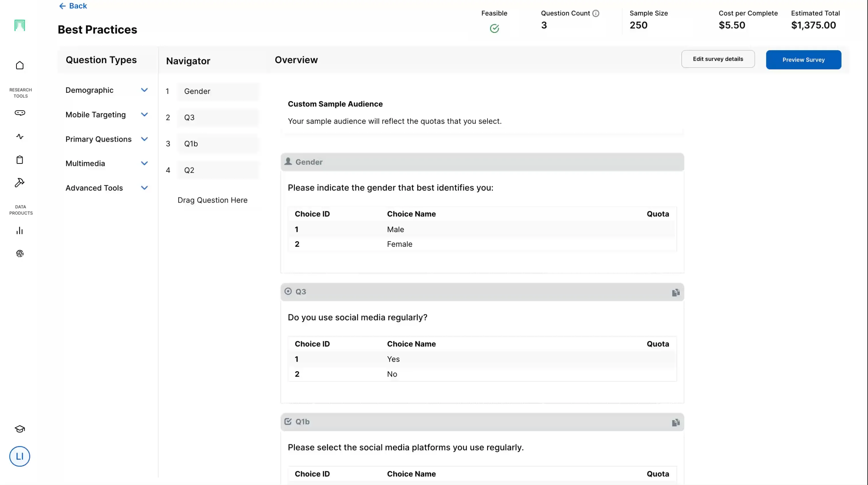The width and height of the screenshot is (868, 485).
Task: Expand the Primary Questions section
Action: coord(107,139)
